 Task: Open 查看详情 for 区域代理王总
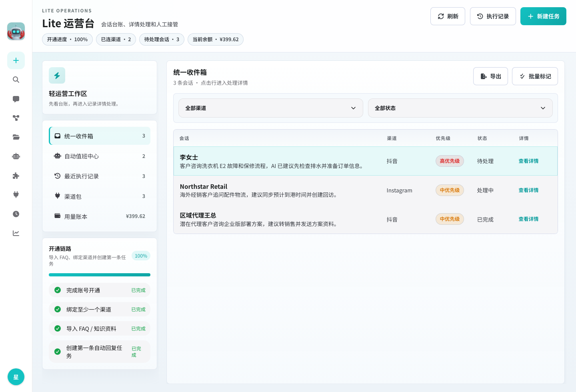coord(528,219)
